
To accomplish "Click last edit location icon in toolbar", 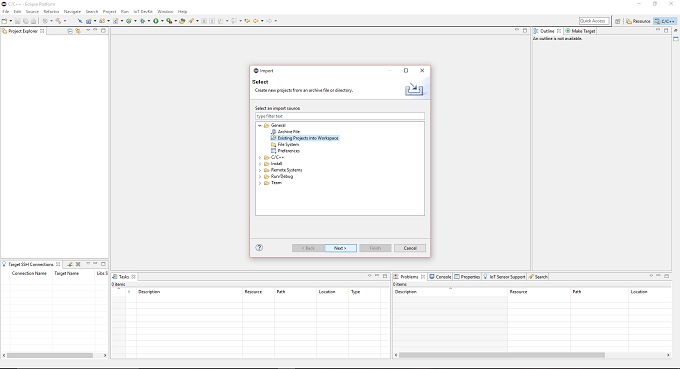I will [247, 21].
